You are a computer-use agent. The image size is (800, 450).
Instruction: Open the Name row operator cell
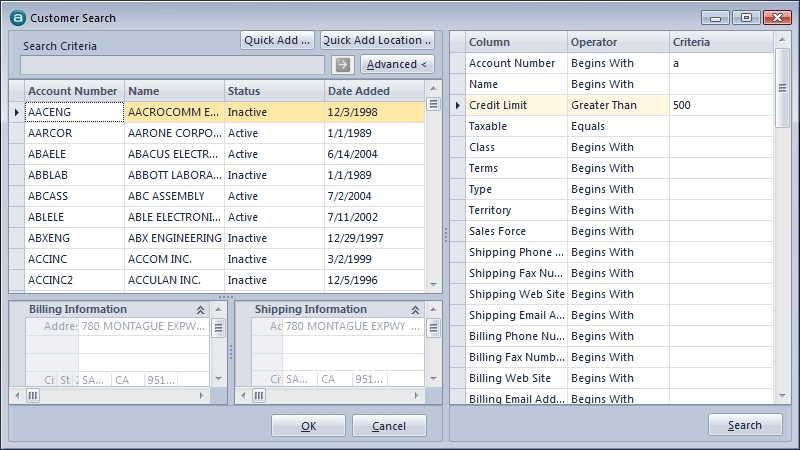(618, 84)
